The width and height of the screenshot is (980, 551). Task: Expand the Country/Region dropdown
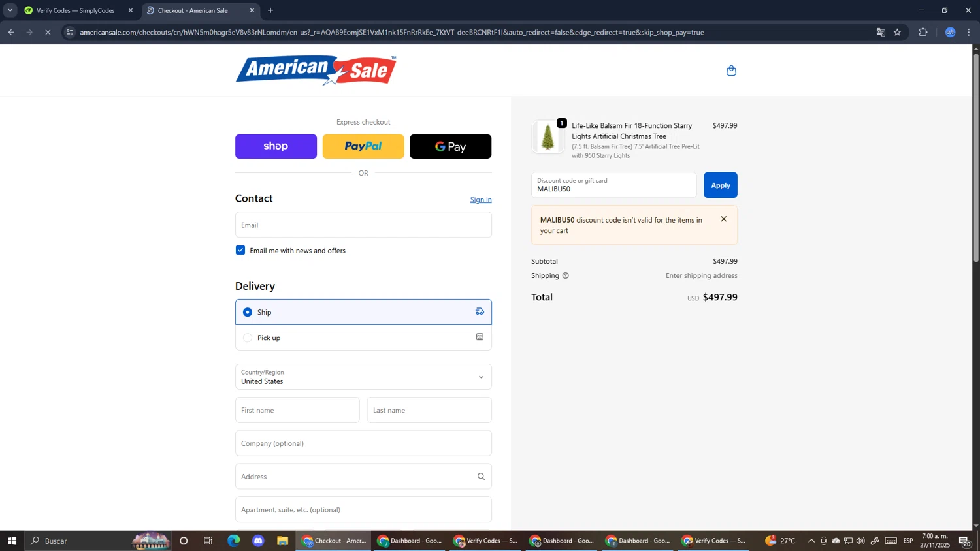363,377
